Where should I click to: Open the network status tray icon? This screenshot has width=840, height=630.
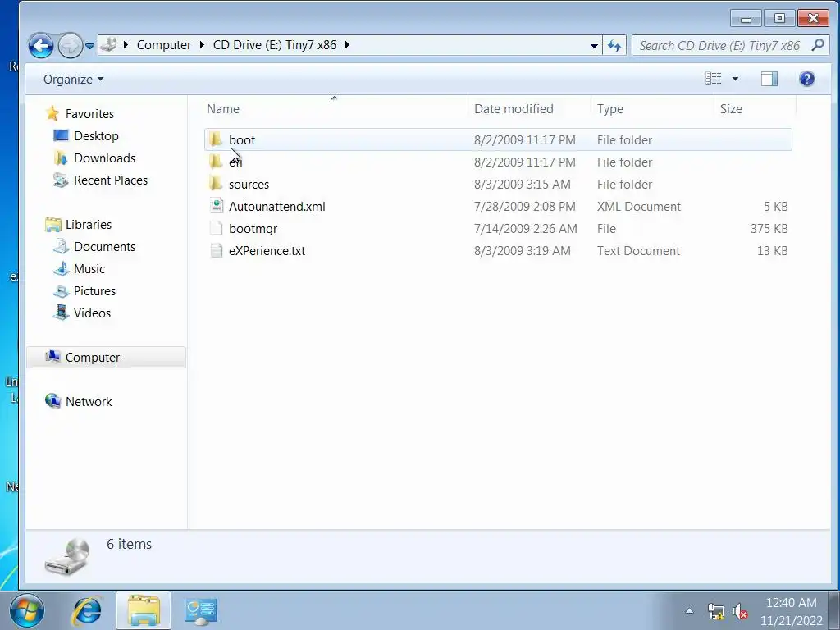point(715,611)
